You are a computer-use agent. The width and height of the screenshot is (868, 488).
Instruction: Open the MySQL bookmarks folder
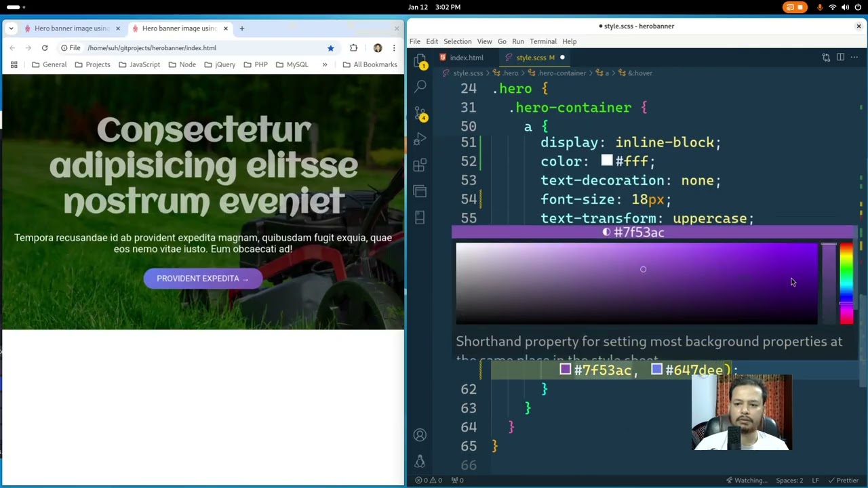292,64
